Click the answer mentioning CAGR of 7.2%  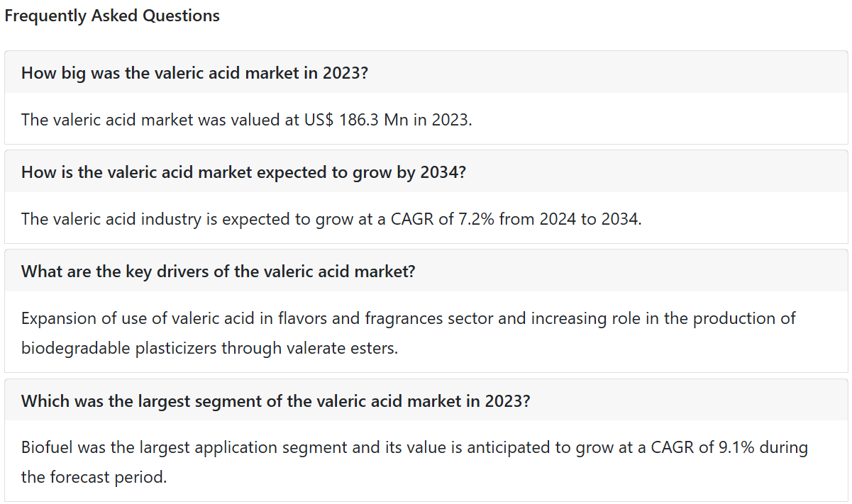(x=331, y=218)
